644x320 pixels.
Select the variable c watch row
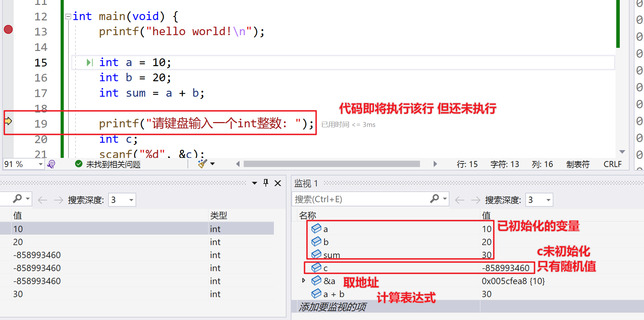coord(468,268)
